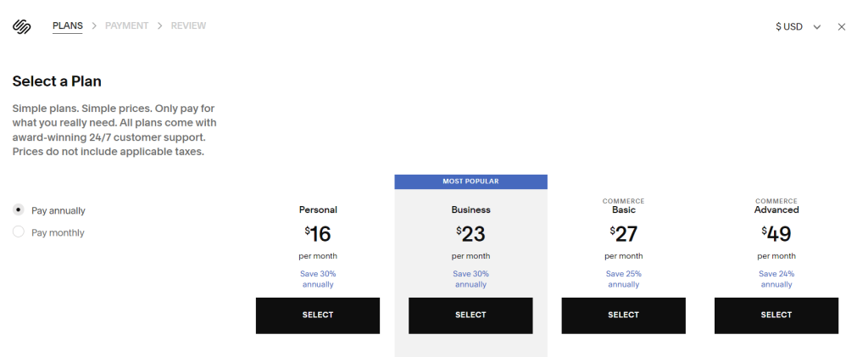Screen dimensions: 868x357
Task: Open the PAYMENT step
Action: (x=127, y=25)
